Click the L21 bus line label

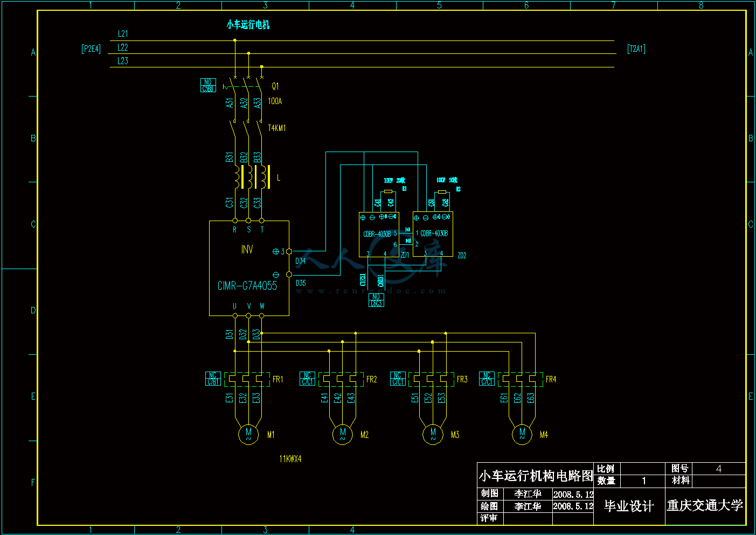tap(123, 33)
